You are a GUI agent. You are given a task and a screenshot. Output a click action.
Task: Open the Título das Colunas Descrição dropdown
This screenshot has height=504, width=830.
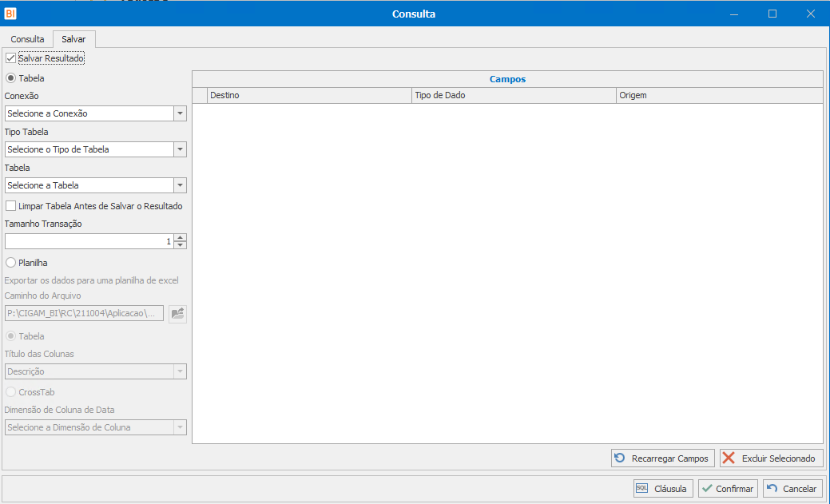click(x=180, y=371)
